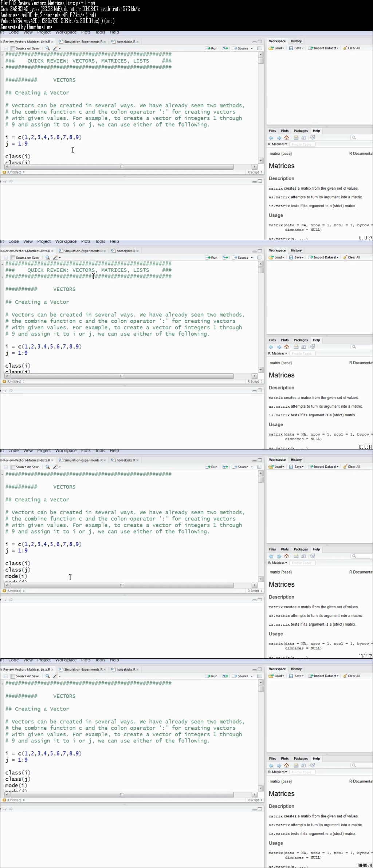Click the scroll-down arrow of the 00:04:52 frame editor
This screenshot has height=868, width=373.
point(261,579)
